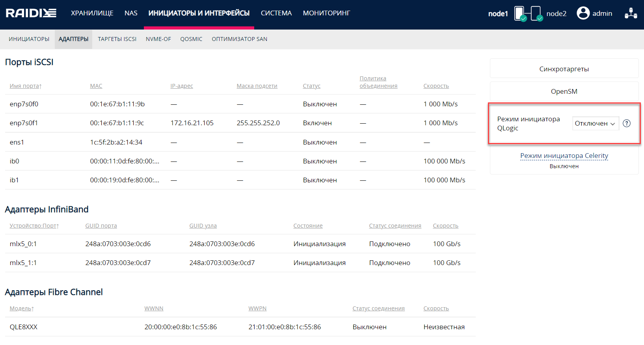644x345 pixels.
Task: Click the Синхротаргеты button
Action: pyautogui.click(x=564, y=69)
